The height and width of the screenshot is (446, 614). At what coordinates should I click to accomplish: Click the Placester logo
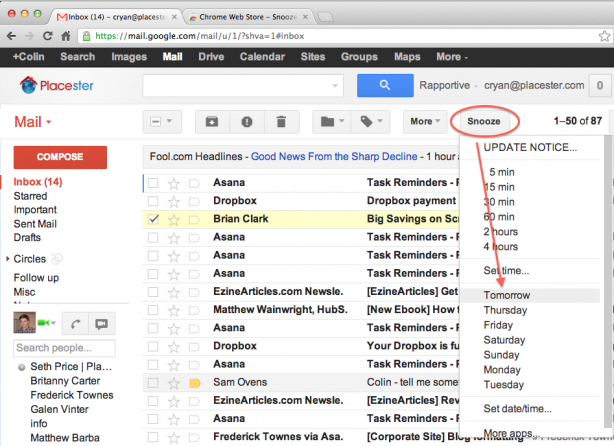coord(57,85)
